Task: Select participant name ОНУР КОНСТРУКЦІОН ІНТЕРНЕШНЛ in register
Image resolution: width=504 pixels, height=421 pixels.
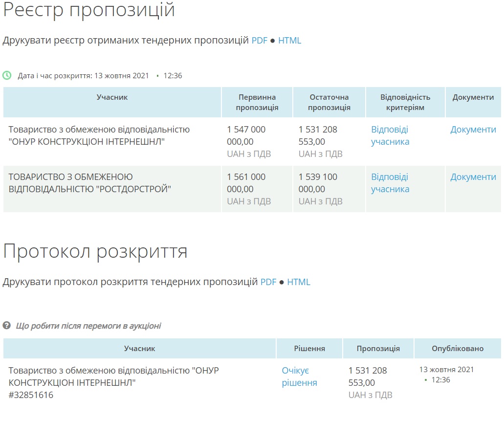Action: pos(99,135)
